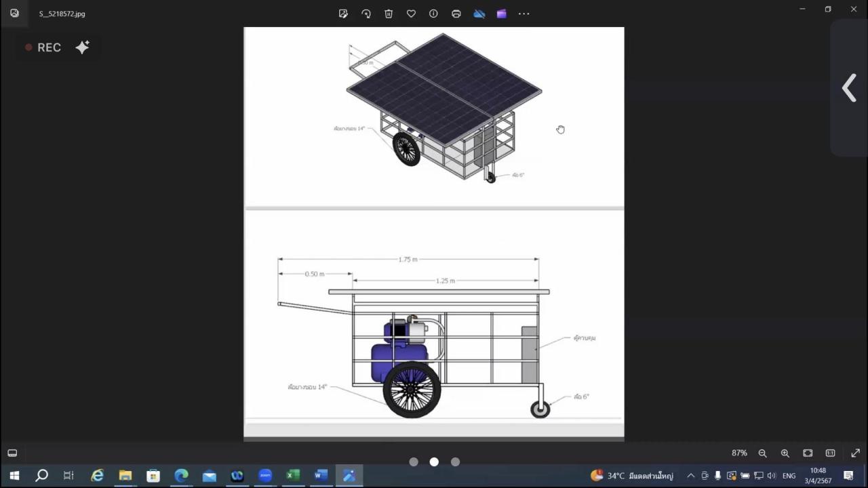This screenshot has height=488, width=868.
Task: Open the notification action center
Action: pyautogui.click(x=848, y=476)
